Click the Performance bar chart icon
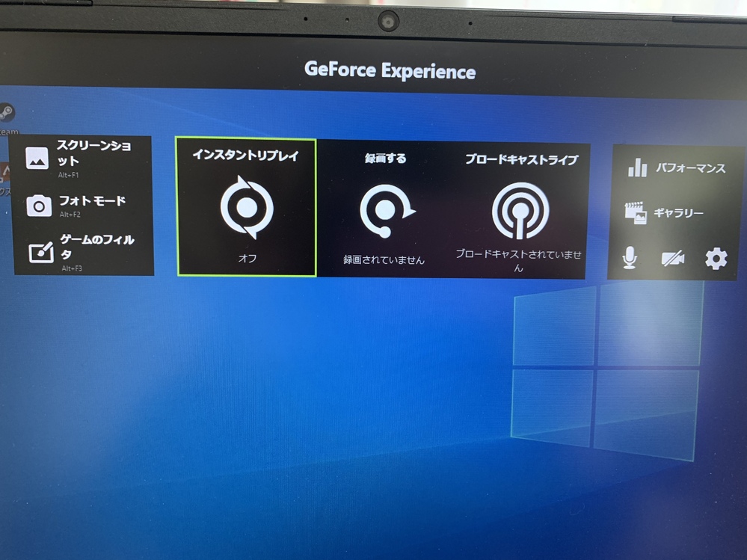 pyautogui.click(x=637, y=168)
